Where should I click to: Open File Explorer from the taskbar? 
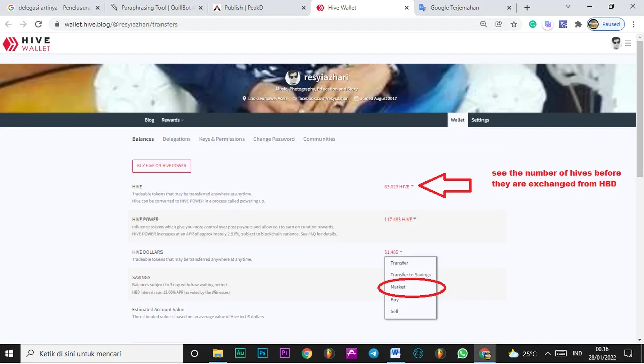pos(217,353)
